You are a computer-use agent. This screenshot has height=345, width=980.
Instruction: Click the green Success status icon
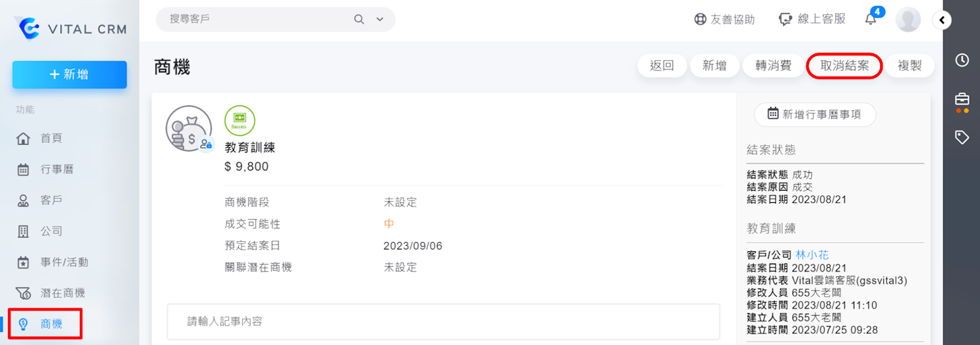tap(240, 121)
